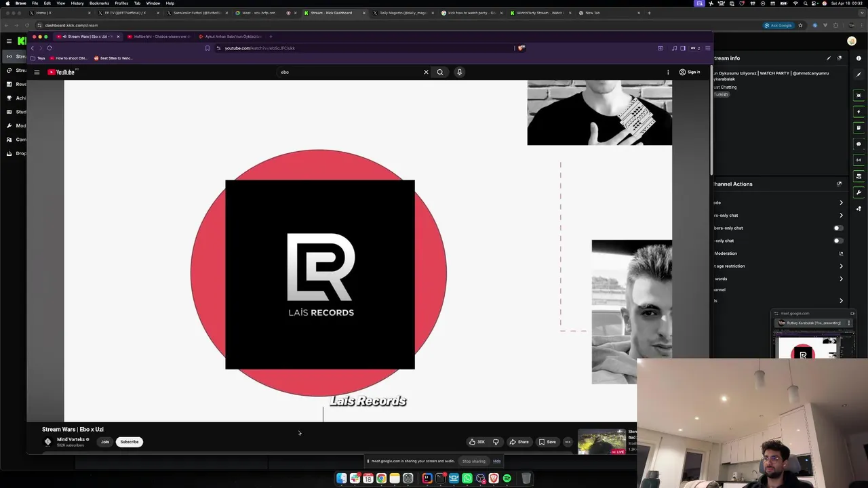Open the Kick profile avatar
The height and width of the screenshot is (488, 868).
click(852, 41)
